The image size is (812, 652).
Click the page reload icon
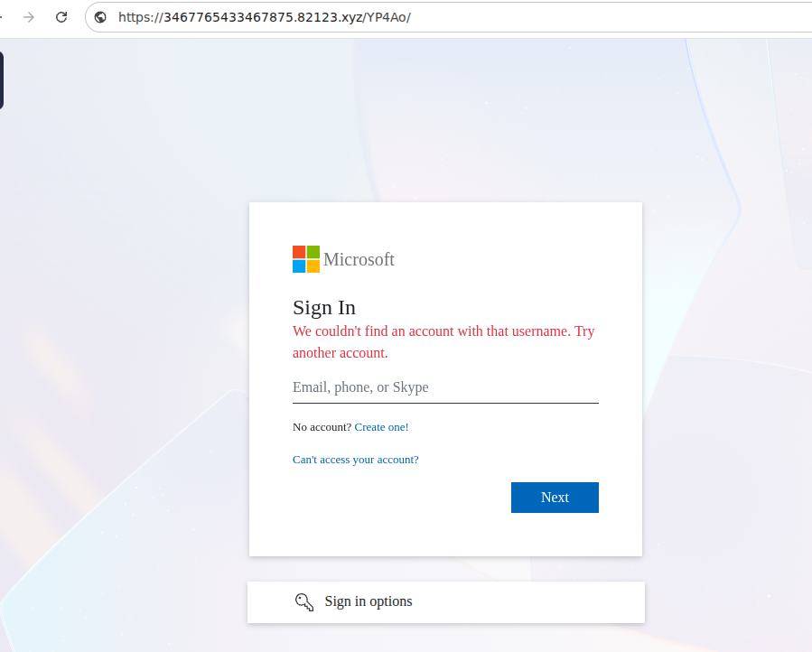61,16
